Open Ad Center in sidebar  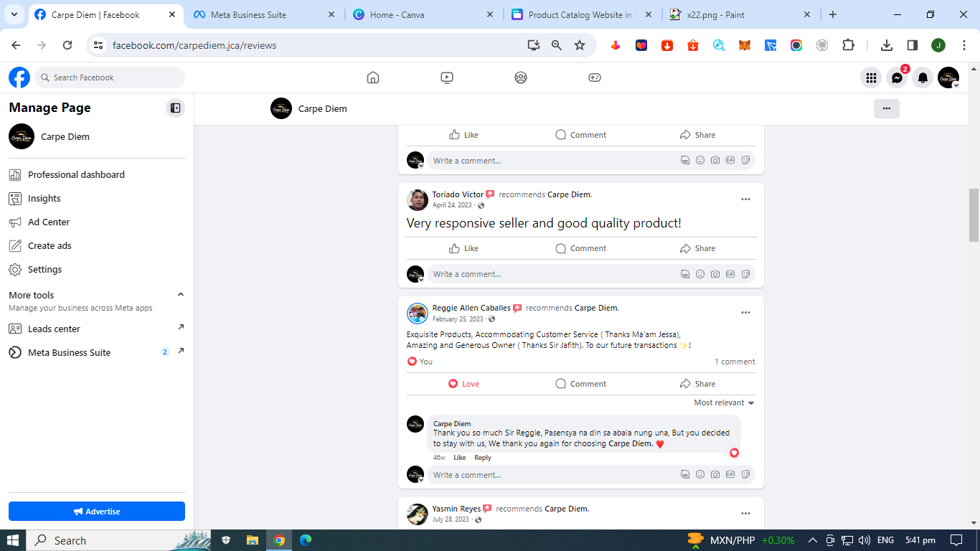(x=96, y=222)
